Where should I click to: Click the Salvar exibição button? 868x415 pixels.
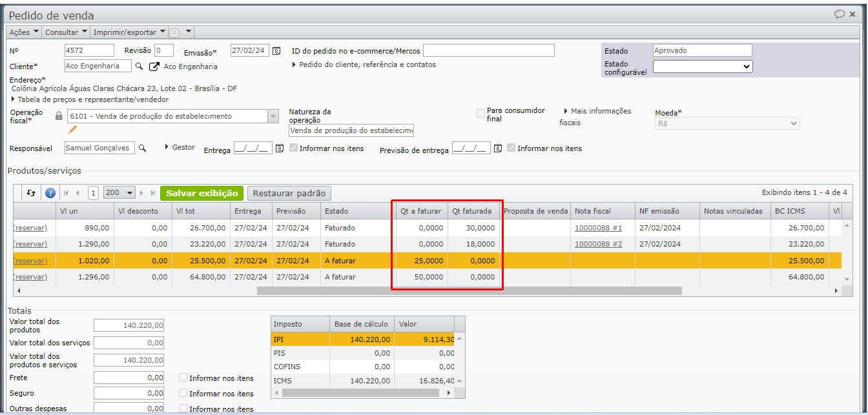[201, 193]
